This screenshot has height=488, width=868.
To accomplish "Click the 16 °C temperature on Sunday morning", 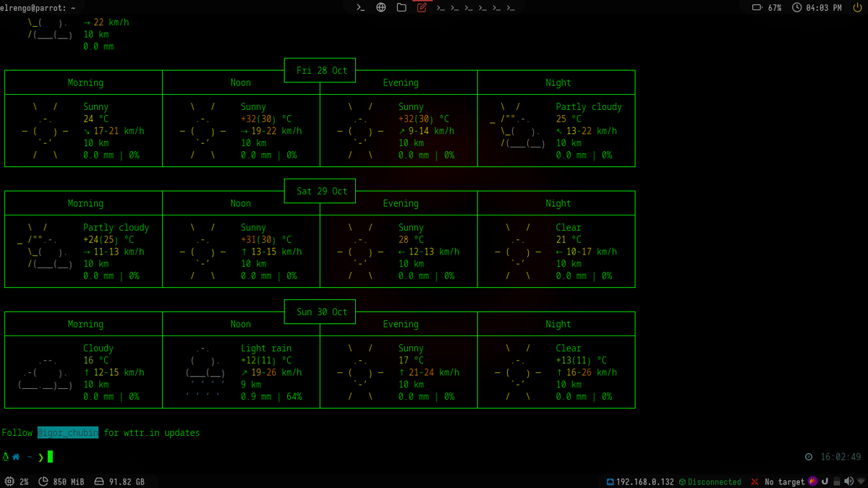I will click(95, 360).
